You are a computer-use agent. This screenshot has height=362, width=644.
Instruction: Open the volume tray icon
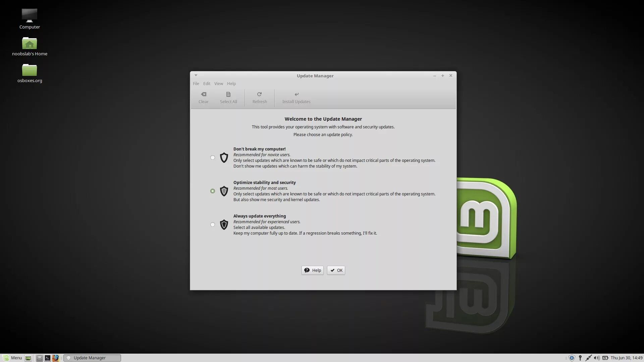click(597, 358)
